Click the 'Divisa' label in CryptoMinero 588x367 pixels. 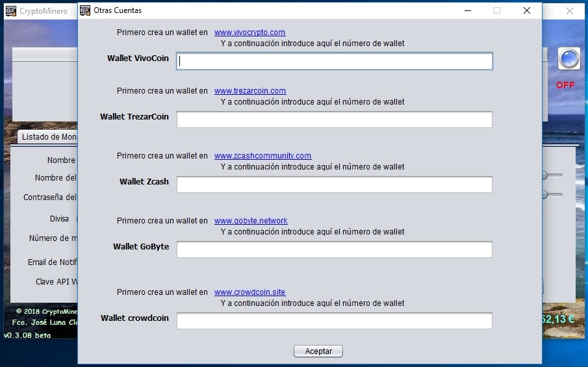(x=59, y=218)
